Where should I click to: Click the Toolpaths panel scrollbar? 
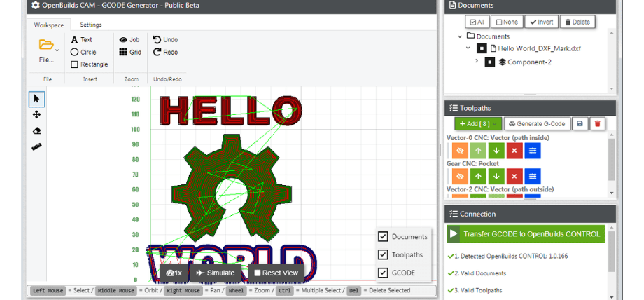(x=612, y=160)
